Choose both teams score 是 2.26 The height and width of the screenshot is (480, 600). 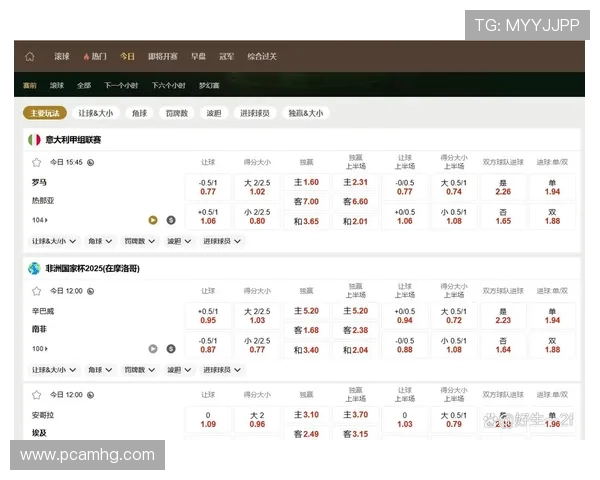[503, 187]
